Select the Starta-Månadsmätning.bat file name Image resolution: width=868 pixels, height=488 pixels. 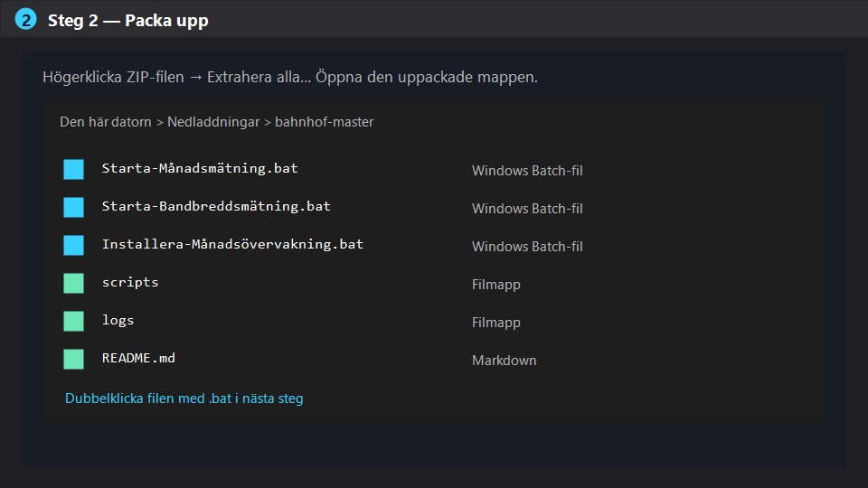[200, 168]
